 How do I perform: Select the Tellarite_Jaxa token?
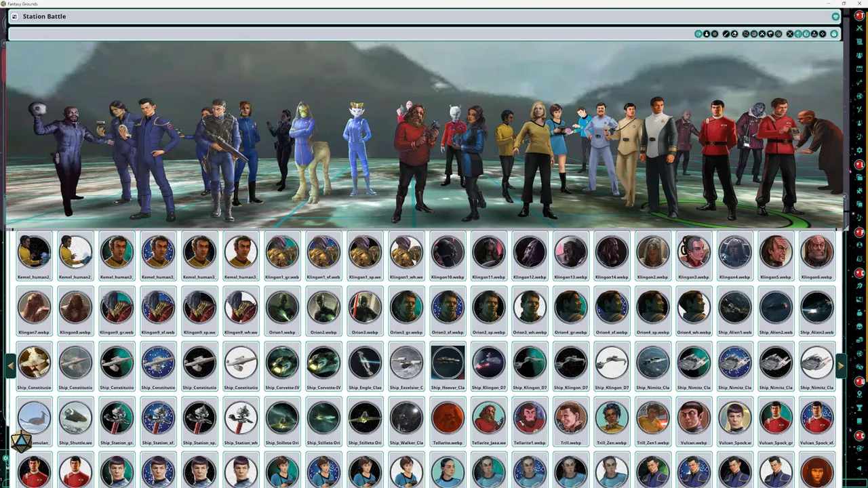click(x=488, y=422)
